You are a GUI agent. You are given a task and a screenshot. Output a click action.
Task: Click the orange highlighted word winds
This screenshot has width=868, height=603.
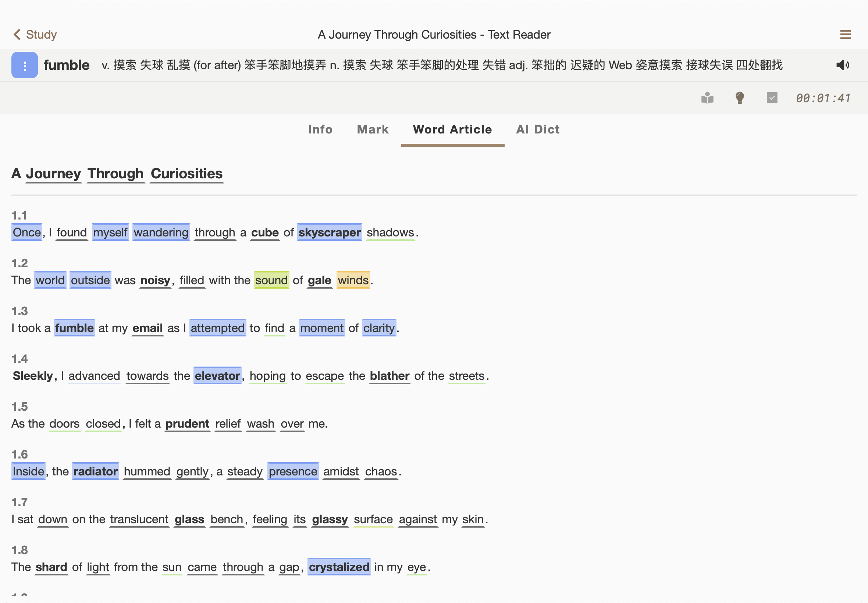point(353,280)
